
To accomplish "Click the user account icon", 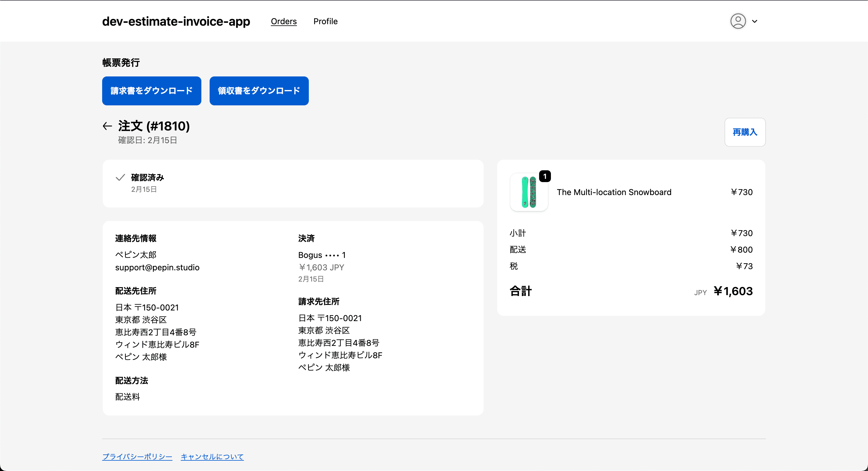I will [x=738, y=21].
